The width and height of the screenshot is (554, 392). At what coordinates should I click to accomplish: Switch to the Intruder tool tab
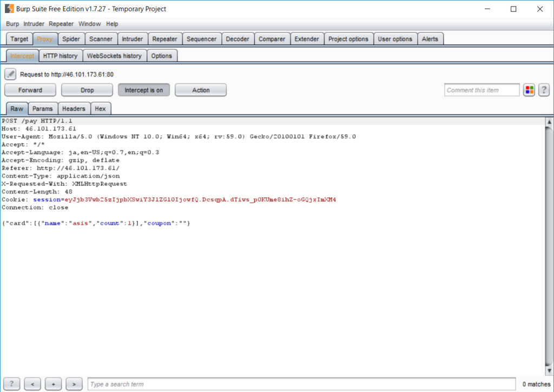tap(132, 39)
